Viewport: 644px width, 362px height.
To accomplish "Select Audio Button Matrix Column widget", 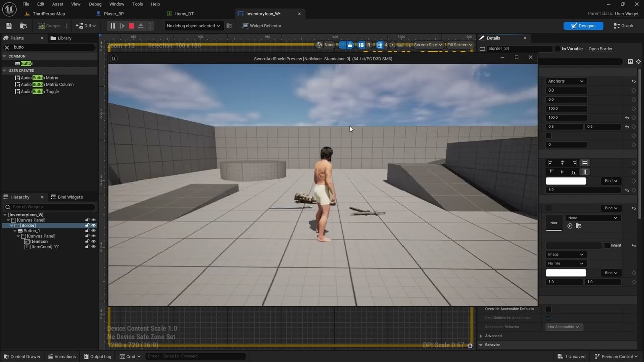I will [44, 84].
